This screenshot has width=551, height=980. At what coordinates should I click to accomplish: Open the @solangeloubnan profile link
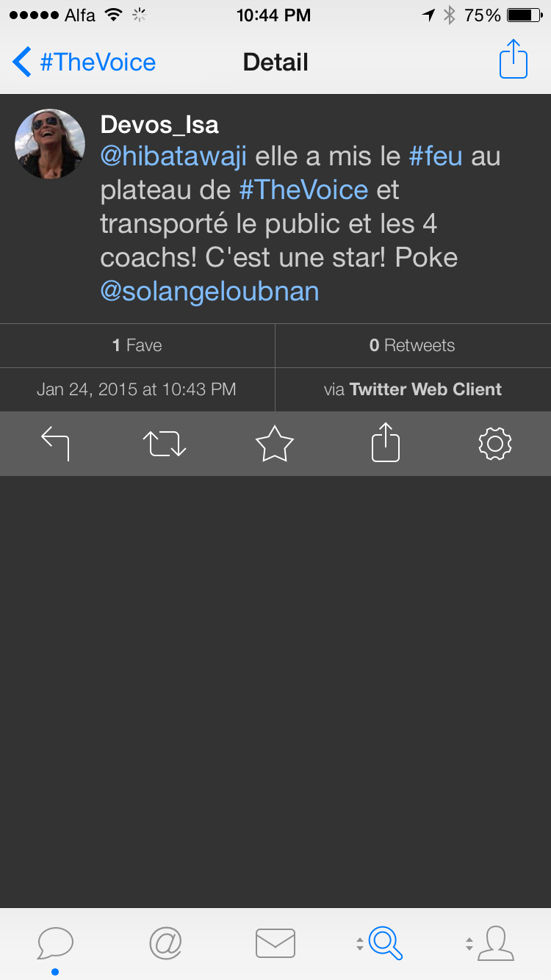pos(209,292)
